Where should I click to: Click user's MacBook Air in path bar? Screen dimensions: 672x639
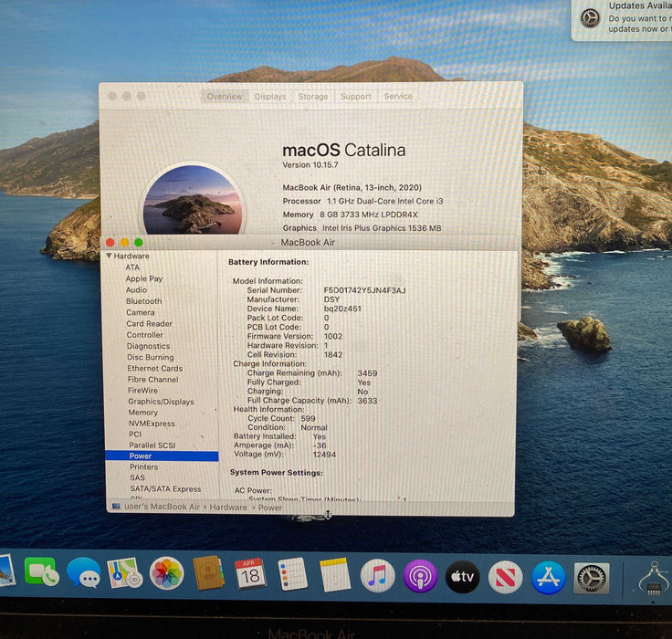162,507
